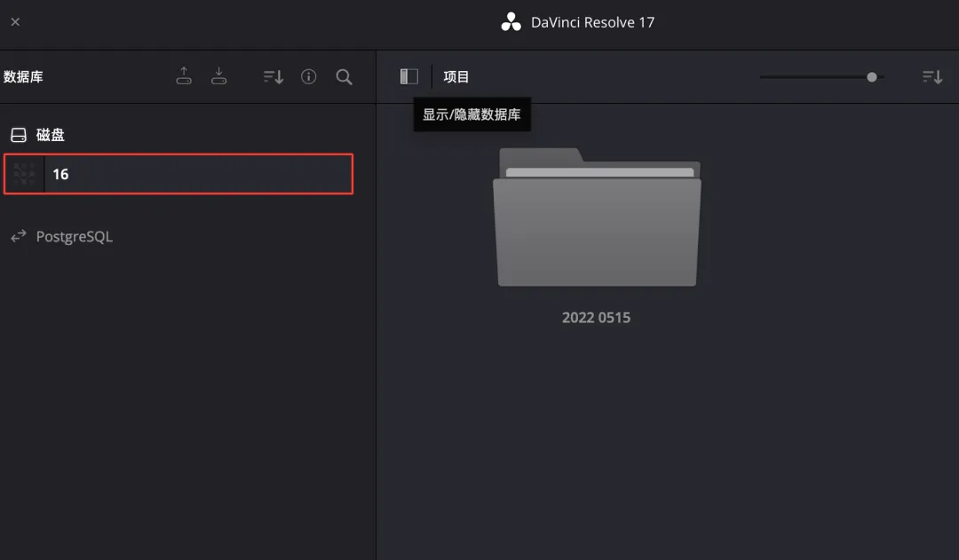Toggle show/hide database sidebar icon
Image resolution: width=959 pixels, height=560 pixels.
(x=409, y=76)
